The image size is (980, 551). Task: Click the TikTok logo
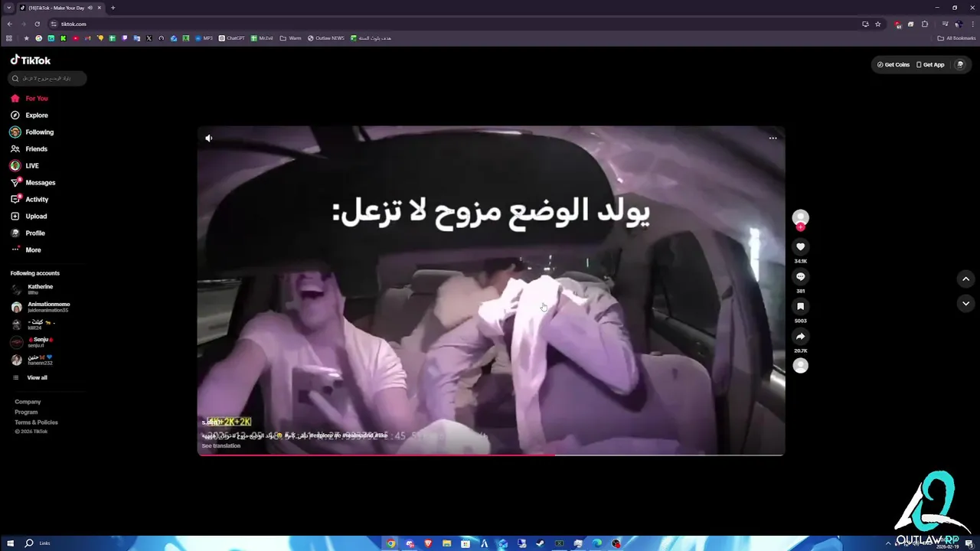[31, 60]
